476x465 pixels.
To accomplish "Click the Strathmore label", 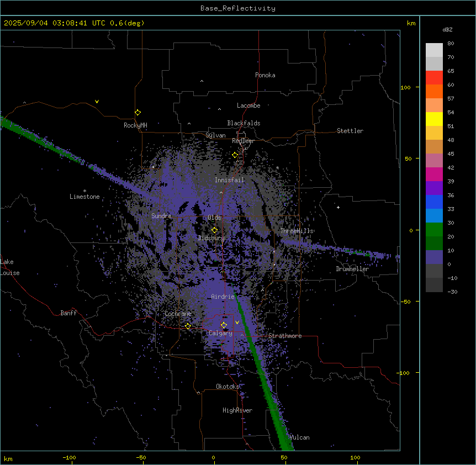I will click(x=285, y=336).
